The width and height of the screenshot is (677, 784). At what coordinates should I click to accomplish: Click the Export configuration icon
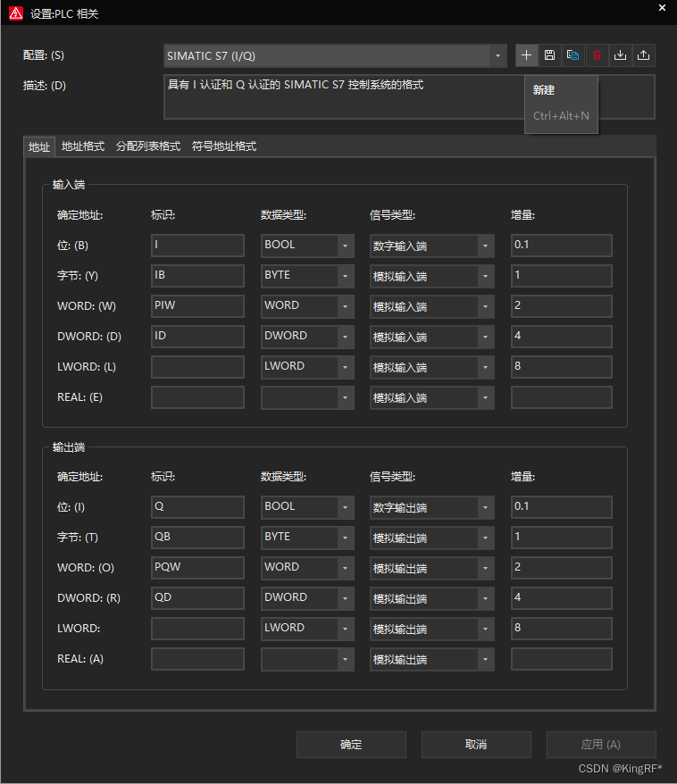pos(643,55)
